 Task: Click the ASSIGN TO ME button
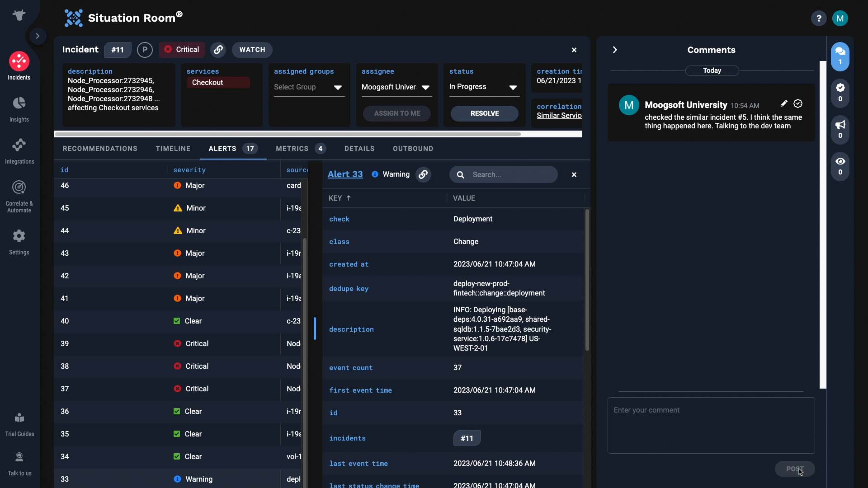click(397, 113)
